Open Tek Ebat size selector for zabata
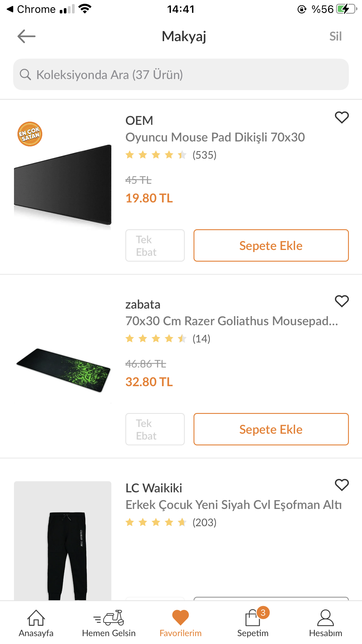The image size is (362, 644). 155,429
